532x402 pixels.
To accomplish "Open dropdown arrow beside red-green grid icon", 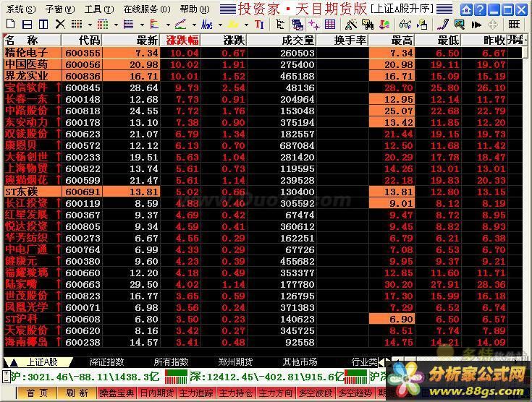I will coord(90,25).
